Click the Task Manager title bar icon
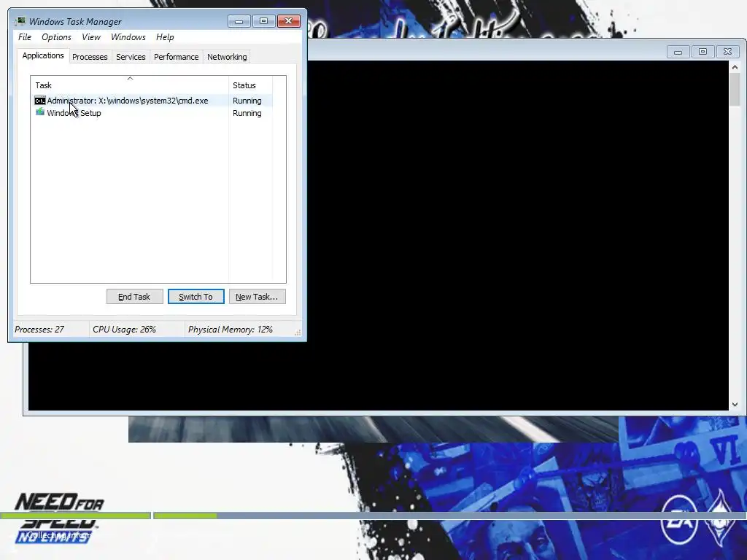The height and width of the screenshot is (560, 747). (20, 21)
